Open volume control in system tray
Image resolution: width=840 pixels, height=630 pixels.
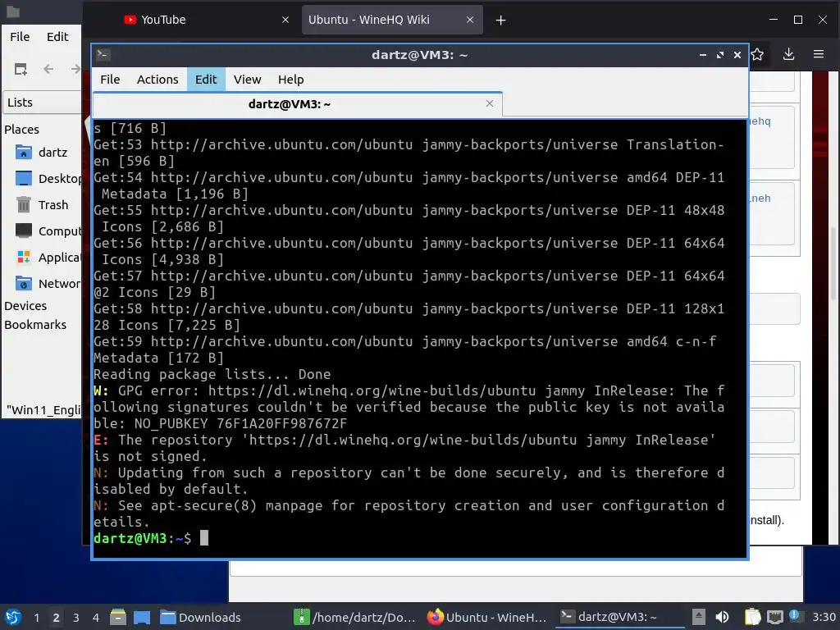click(722, 617)
